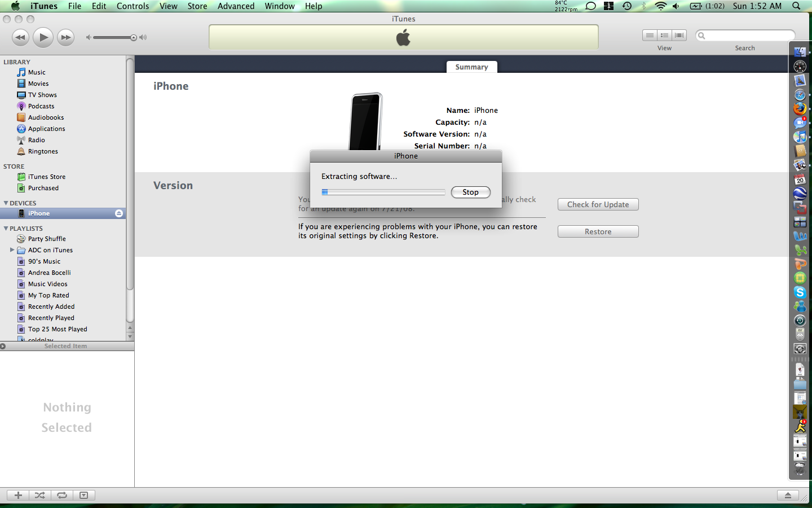Screen dimensions: 812x508
Task: Eject the iPhone device
Action: [119, 213]
